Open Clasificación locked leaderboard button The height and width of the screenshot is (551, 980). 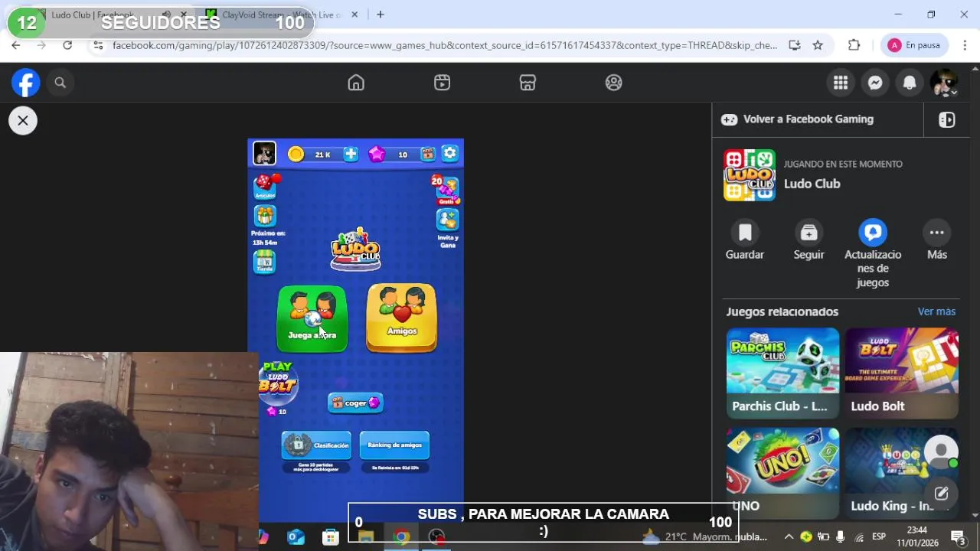pyautogui.click(x=316, y=445)
